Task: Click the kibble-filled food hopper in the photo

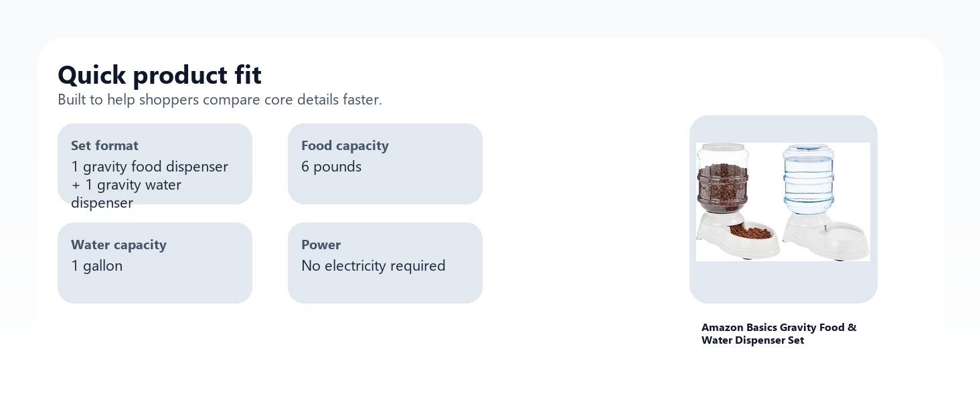Action: 722,184
